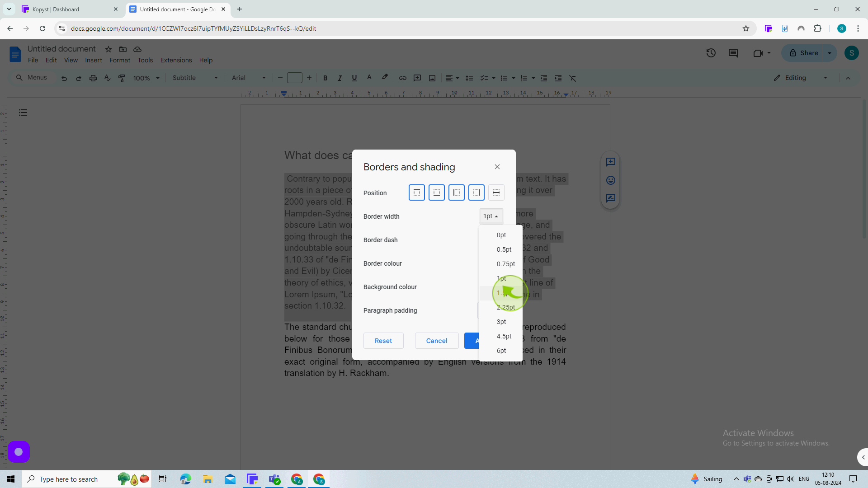Click the highlight color icon
The image size is (868, 488).
point(385,78)
